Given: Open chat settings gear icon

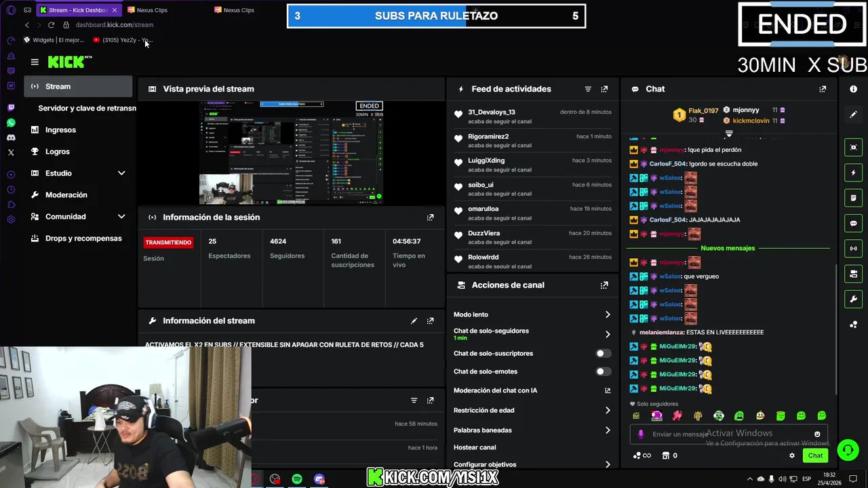Looking at the screenshot, I should (791, 455).
